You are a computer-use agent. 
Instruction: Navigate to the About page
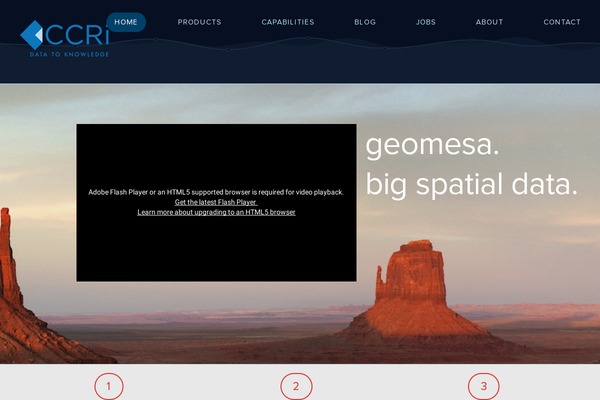click(x=489, y=22)
